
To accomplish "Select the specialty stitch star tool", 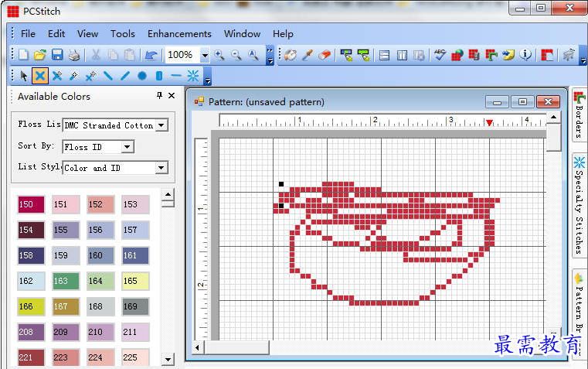I will [192, 77].
